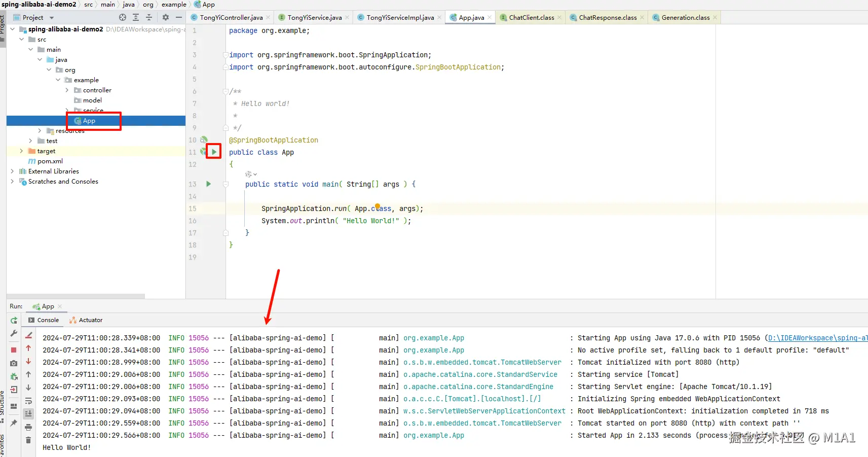
Task: Capture a thread dump with camera icon
Action: [14, 363]
